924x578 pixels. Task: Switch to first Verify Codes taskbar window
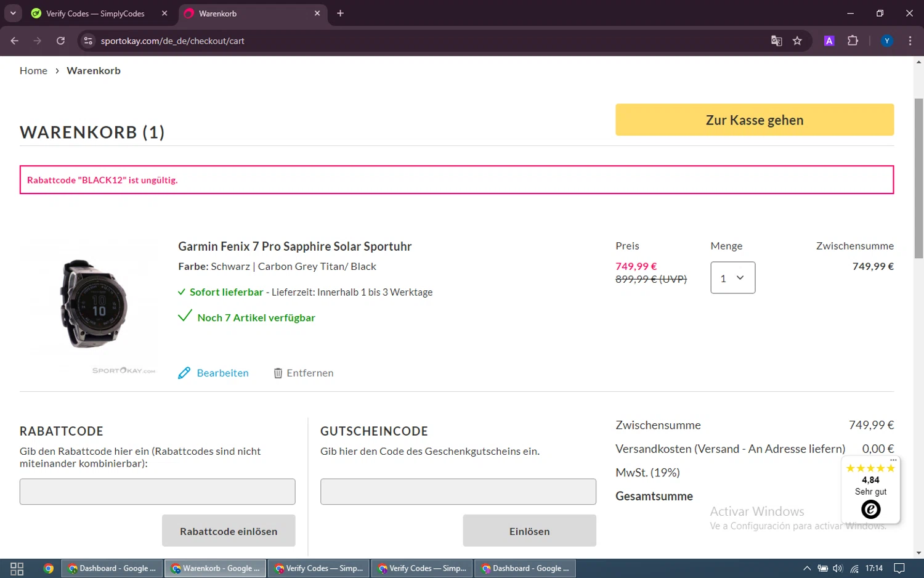pos(318,568)
